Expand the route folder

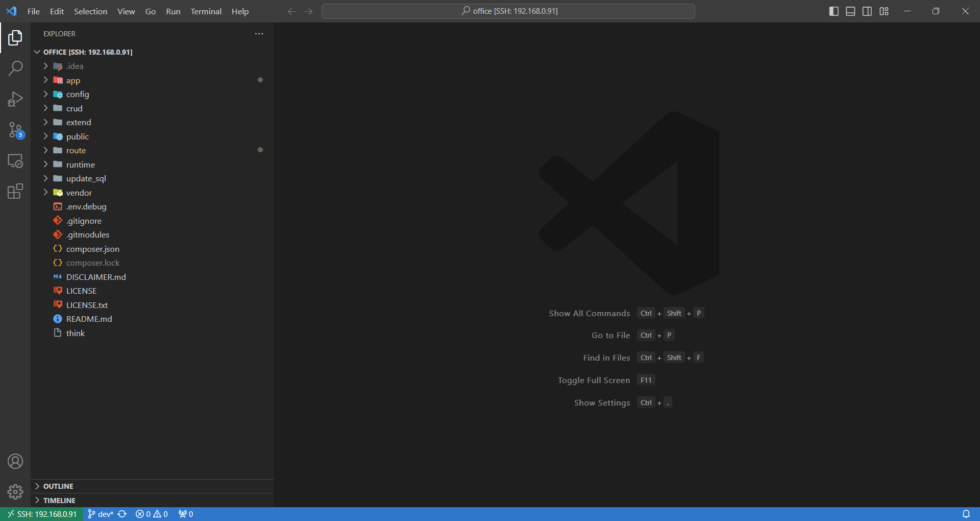coord(152,151)
